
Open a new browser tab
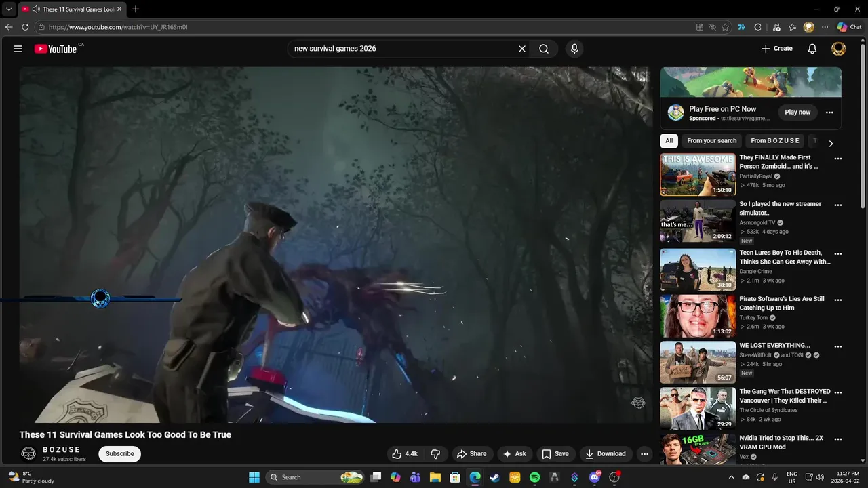pyautogui.click(x=136, y=9)
